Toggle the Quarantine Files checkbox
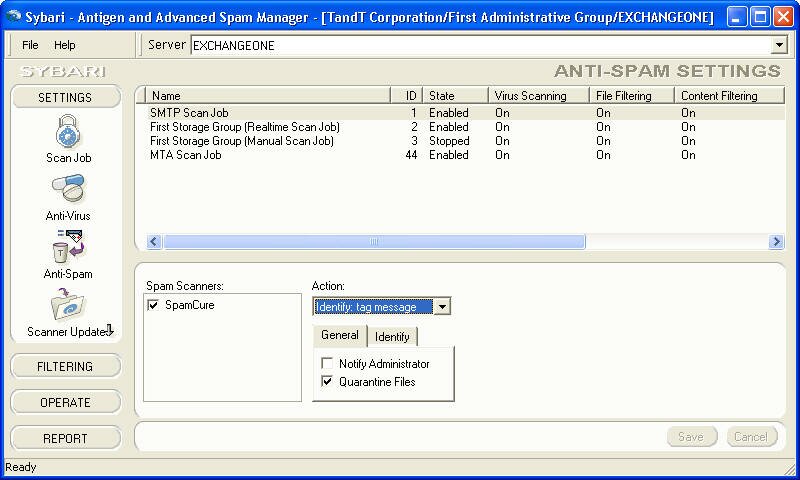The image size is (800, 480). [x=327, y=382]
